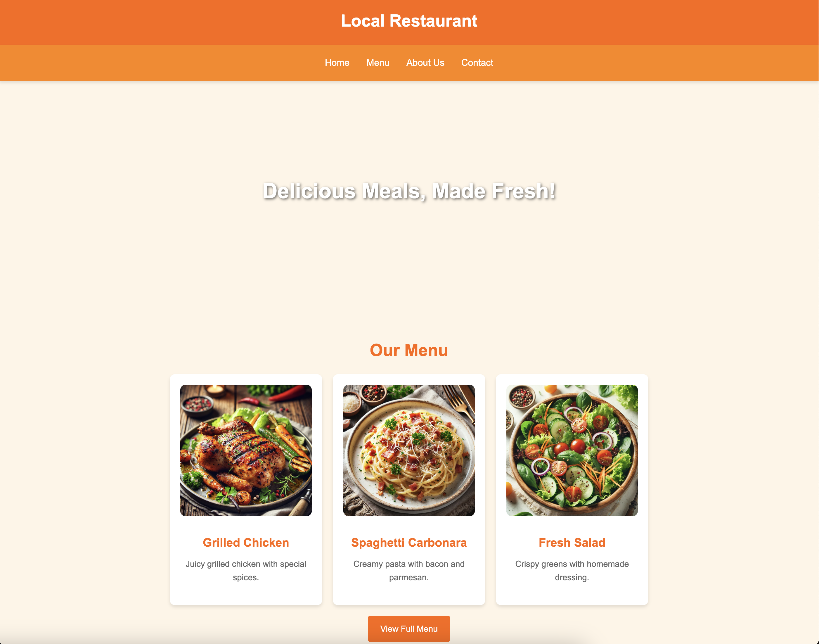Open the Contact navigation link
Screen dimensions: 819x644
point(477,63)
